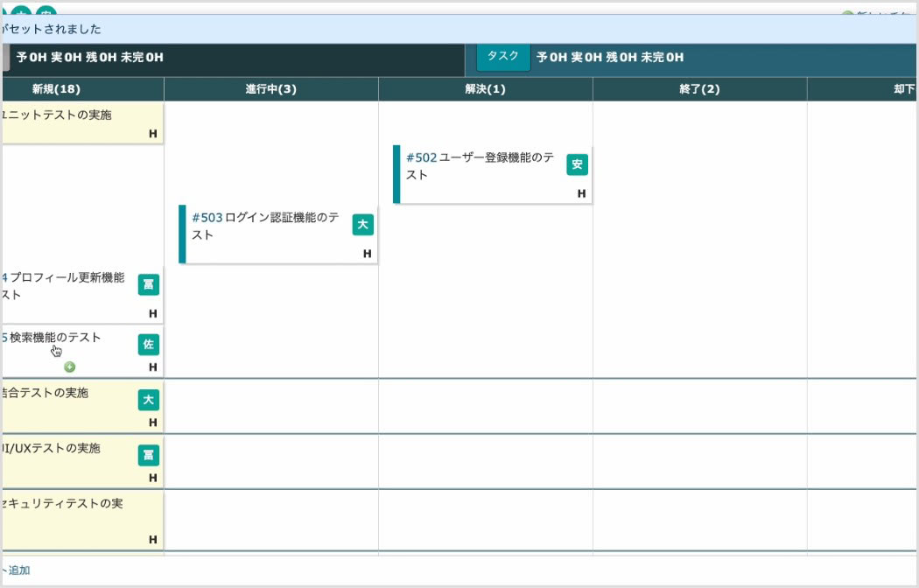Click the 検索機能のテスト task title

55,338
